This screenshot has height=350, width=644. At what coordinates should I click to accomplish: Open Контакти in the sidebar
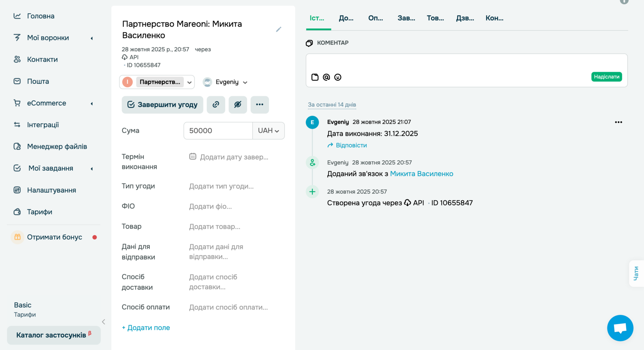(x=42, y=60)
